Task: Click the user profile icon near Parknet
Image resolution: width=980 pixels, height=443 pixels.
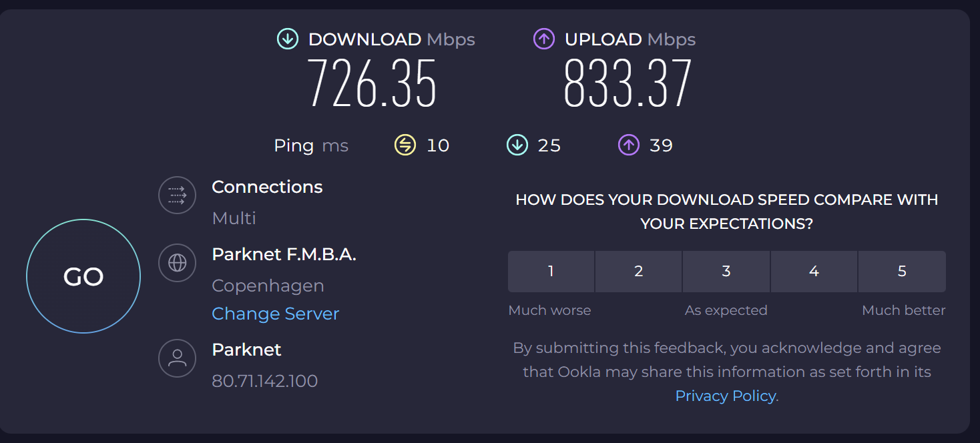Action: click(x=177, y=358)
